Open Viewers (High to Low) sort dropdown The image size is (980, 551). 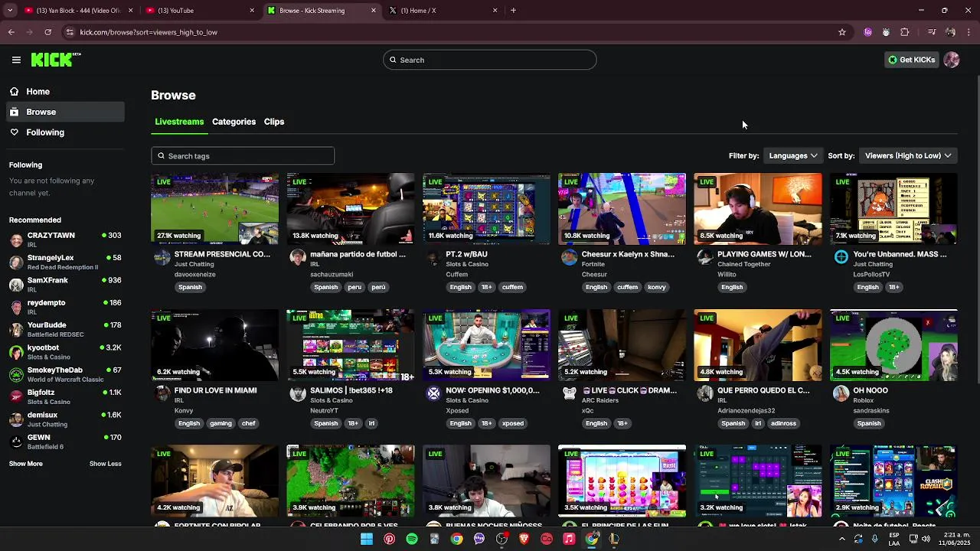(x=908, y=155)
